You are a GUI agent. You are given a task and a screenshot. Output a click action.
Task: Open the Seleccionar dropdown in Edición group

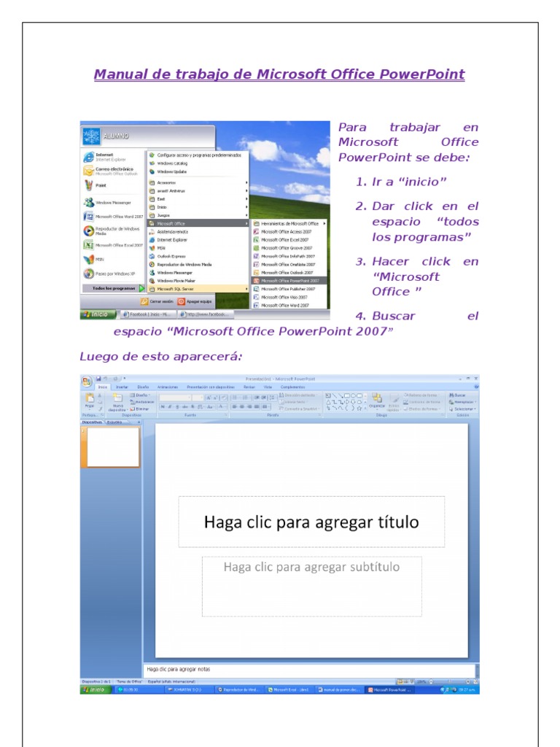[x=462, y=409]
